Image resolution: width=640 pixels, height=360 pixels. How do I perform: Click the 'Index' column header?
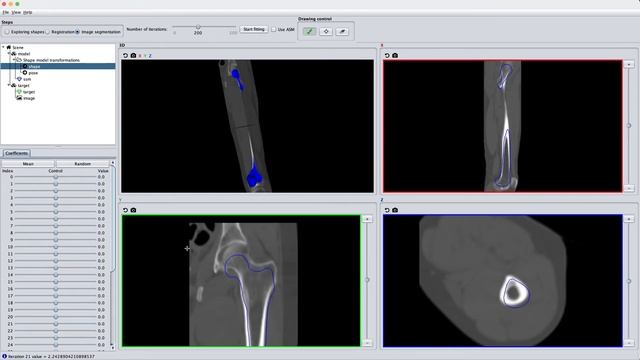pos(7,171)
